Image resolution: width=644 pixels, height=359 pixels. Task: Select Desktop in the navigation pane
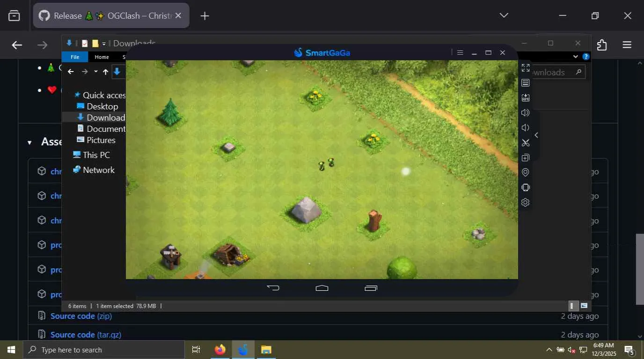pos(97,106)
